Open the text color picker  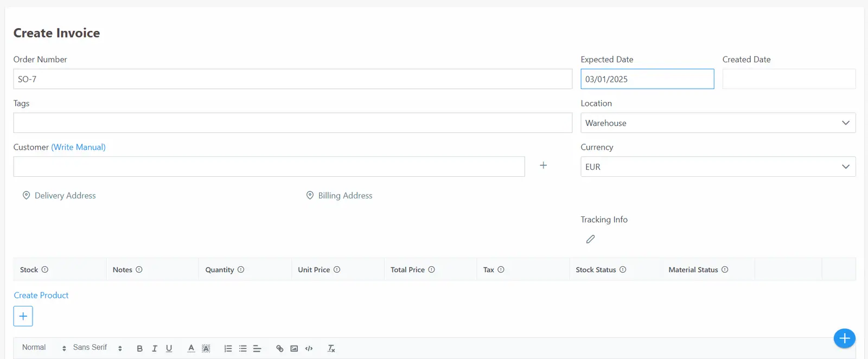point(191,349)
